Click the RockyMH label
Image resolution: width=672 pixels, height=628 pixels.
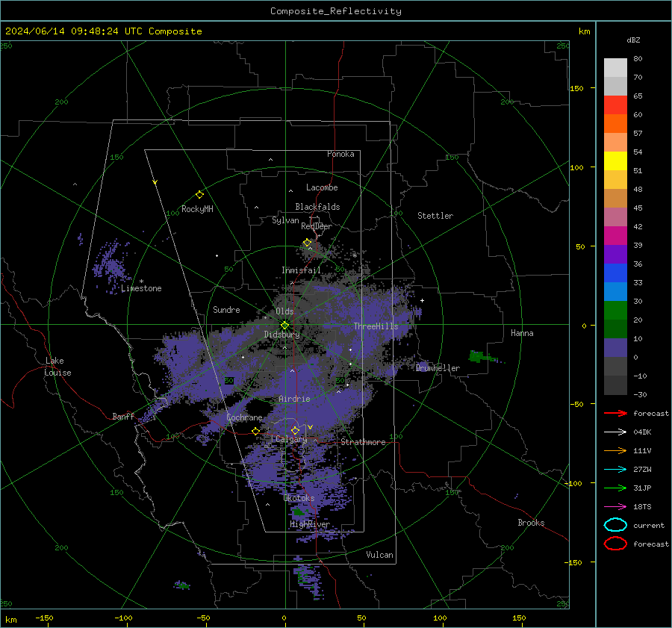(x=197, y=209)
